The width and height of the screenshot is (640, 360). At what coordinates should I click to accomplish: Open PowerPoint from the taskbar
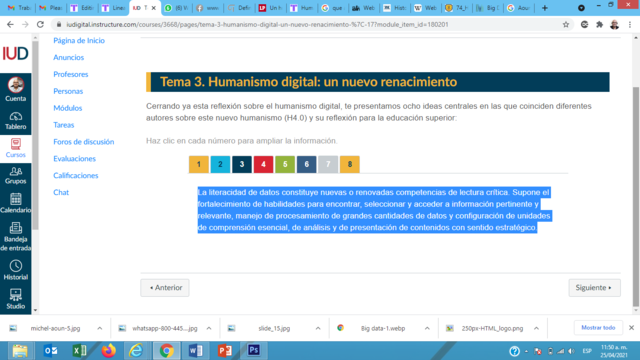click(225, 351)
